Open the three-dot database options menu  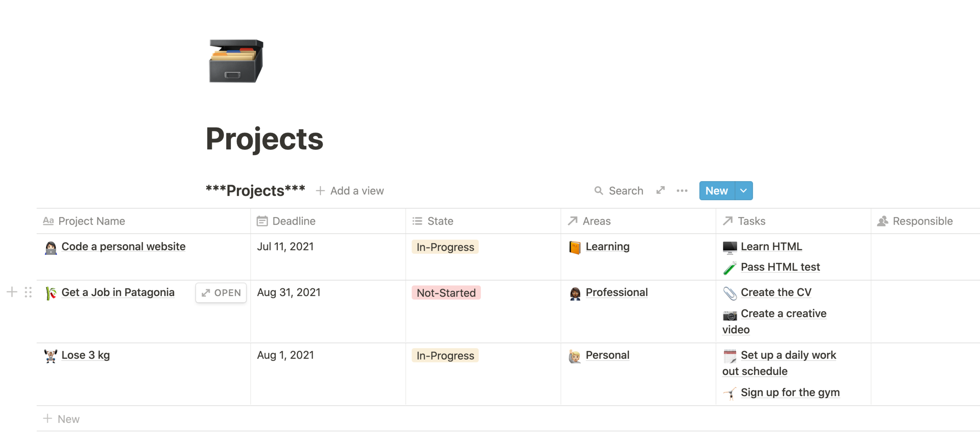(682, 190)
